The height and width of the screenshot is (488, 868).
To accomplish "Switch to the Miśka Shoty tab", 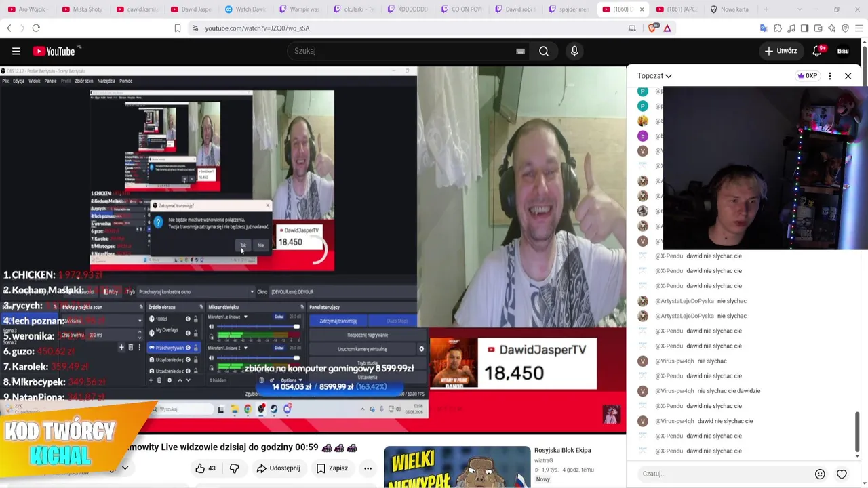I will [82, 9].
